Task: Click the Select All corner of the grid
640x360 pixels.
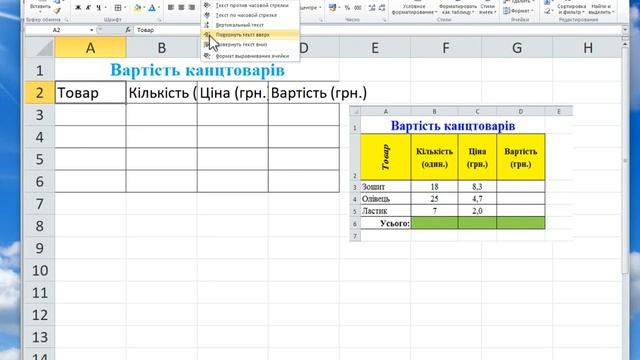Action: pyautogui.click(x=40, y=48)
